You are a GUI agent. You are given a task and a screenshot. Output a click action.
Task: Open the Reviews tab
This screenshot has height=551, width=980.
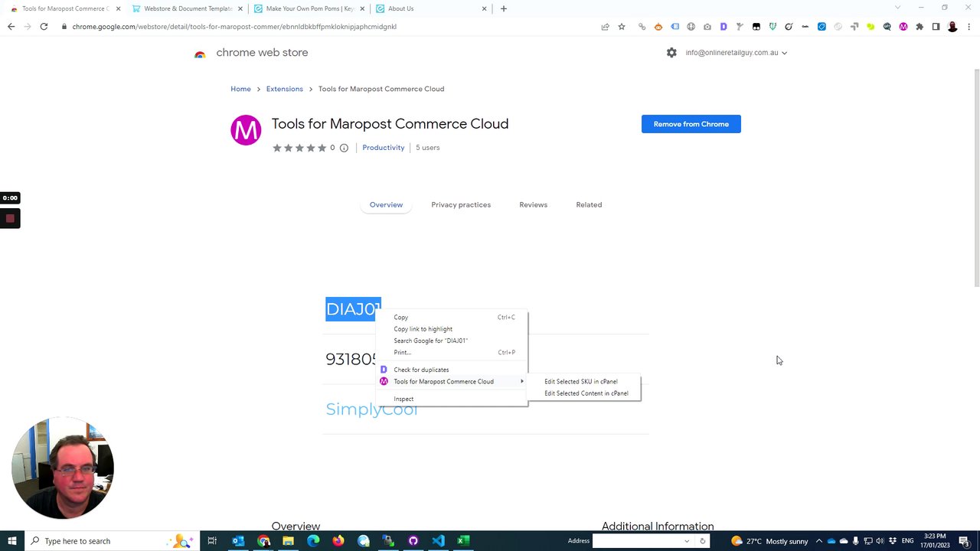tap(534, 205)
